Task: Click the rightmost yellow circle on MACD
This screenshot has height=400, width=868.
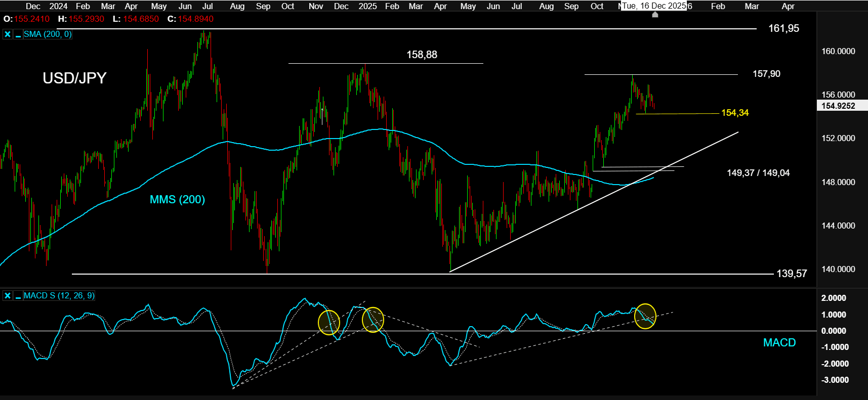Action: point(645,316)
